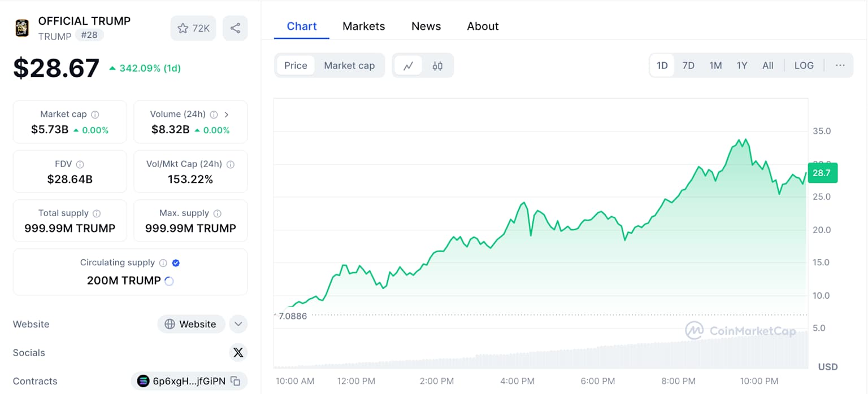Screen dimensions: 868x394
Task: Switch to the Markets tab
Action: tap(364, 26)
